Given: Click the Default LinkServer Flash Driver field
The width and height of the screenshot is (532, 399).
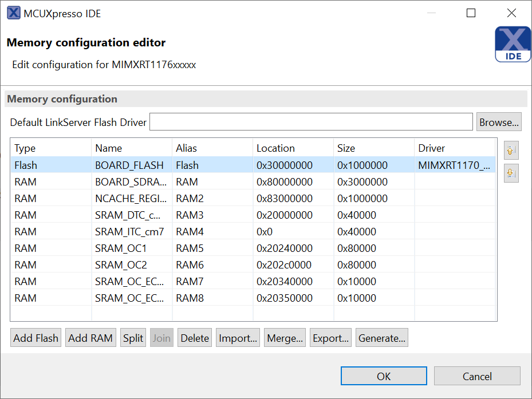Looking at the screenshot, I should (311, 121).
